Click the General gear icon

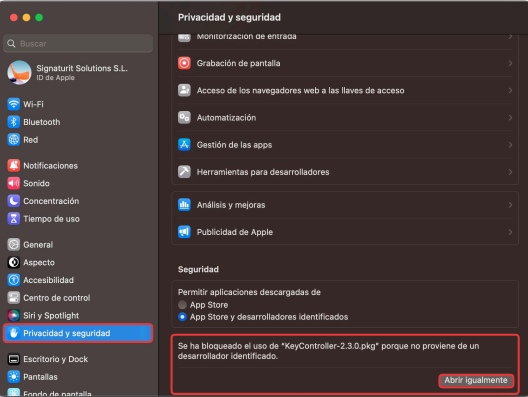pos(13,244)
